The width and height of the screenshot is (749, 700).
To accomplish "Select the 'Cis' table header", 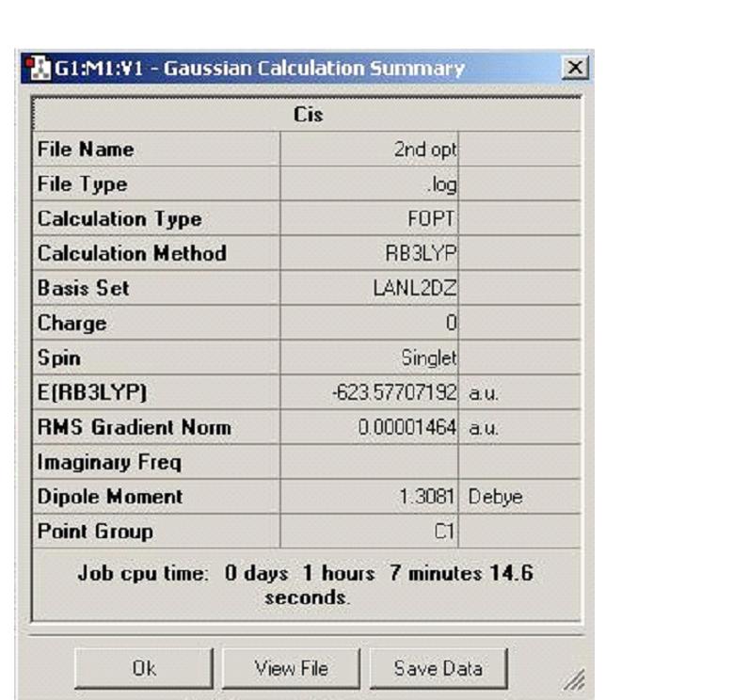I will tap(308, 115).
